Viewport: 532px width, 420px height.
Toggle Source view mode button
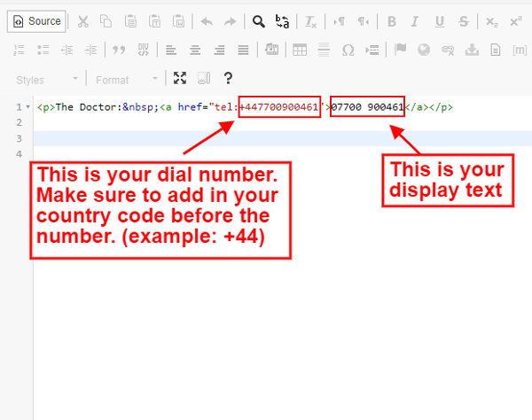click(x=36, y=21)
